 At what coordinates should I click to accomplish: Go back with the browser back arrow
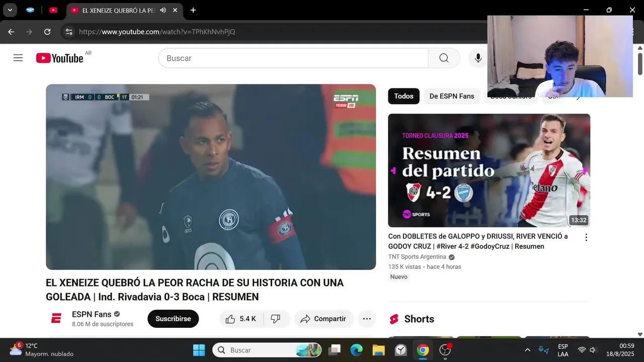pos(11,32)
